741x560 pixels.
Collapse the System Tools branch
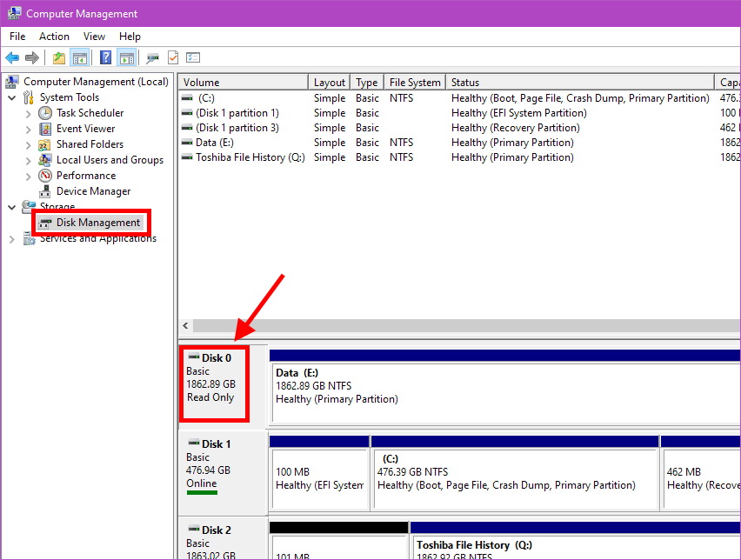[11, 97]
